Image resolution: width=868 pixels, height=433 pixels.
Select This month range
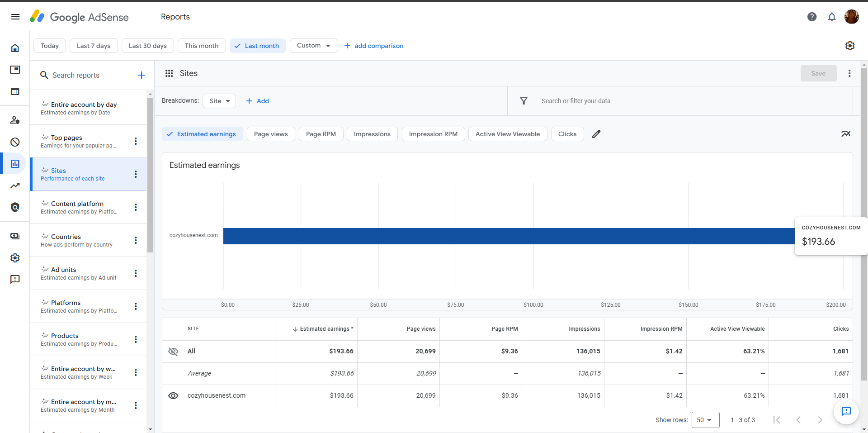(202, 46)
